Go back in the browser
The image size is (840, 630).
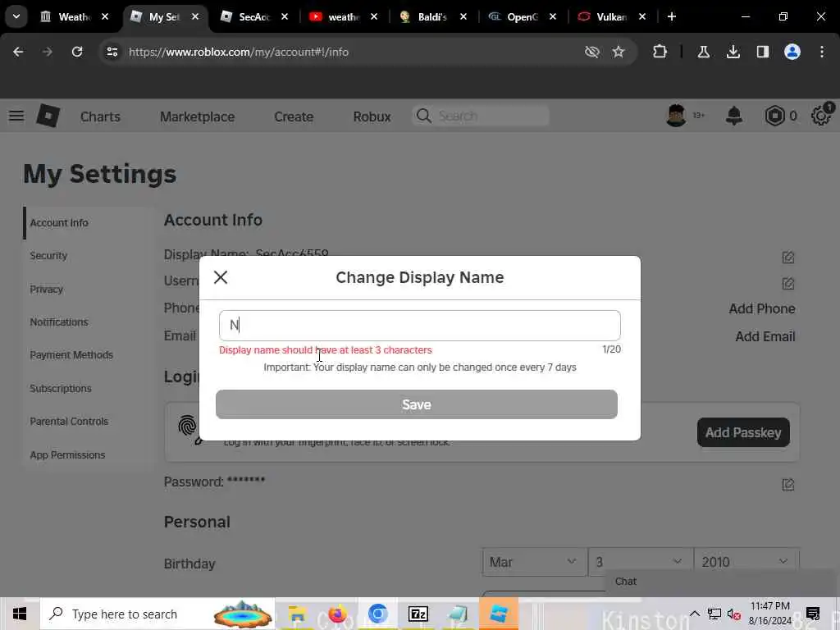pyautogui.click(x=18, y=52)
